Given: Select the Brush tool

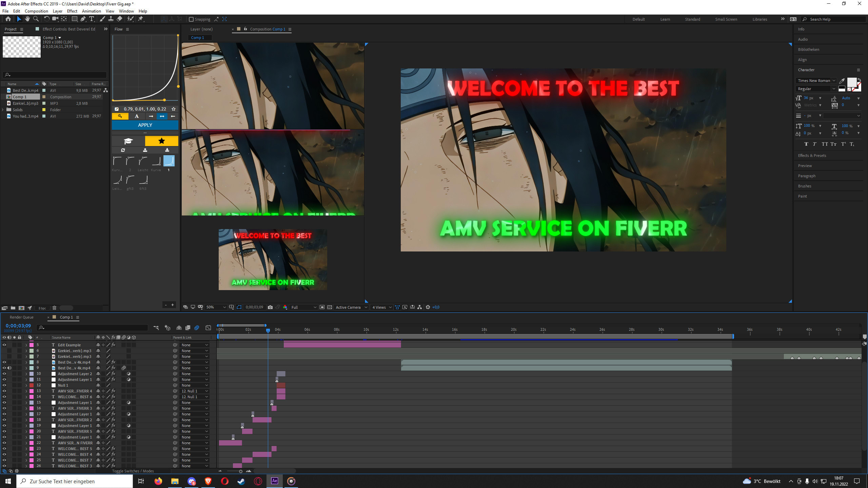Looking at the screenshot, I should [102, 19].
